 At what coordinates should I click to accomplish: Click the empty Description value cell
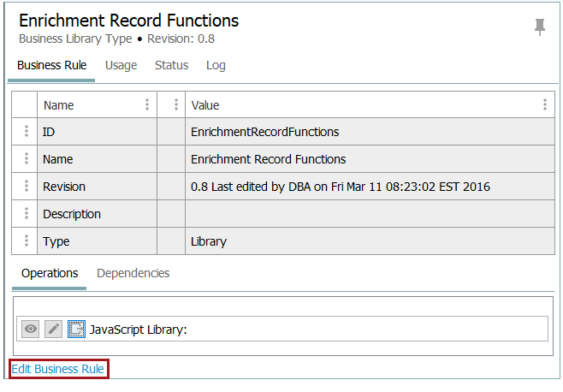click(368, 214)
